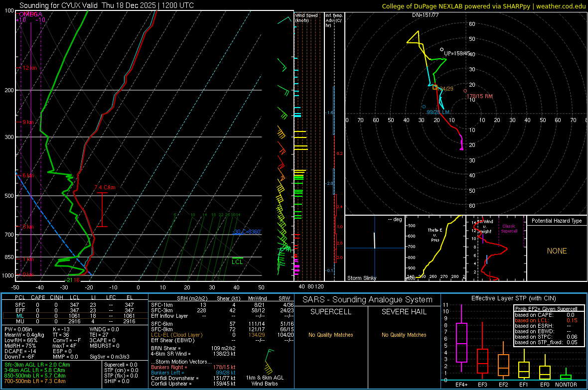Click the 99/28 LM left-mover marker
The image size is (588, 390).
pos(424,107)
